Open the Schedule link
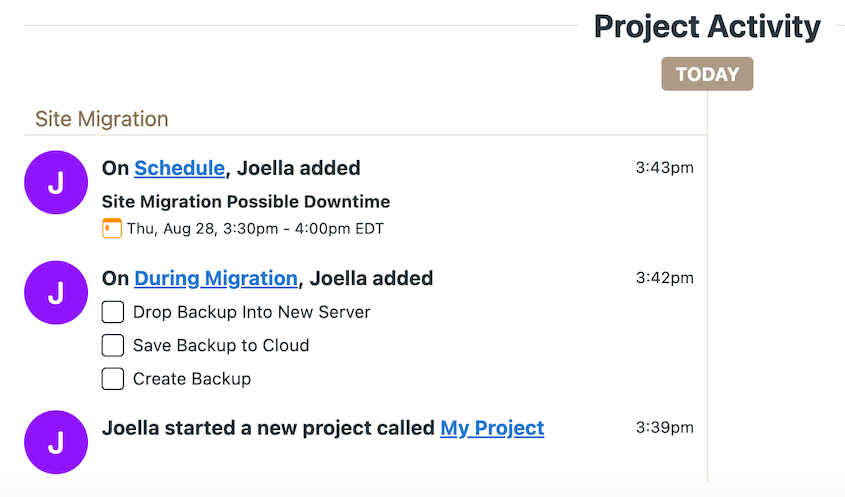845x497 pixels. coord(179,168)
